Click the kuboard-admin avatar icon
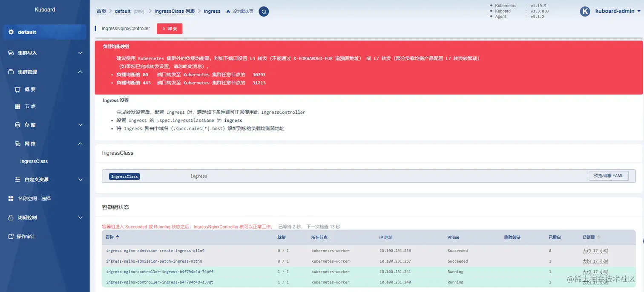The width and height of the screenshot is (644, 292). (x=585, y=11)
